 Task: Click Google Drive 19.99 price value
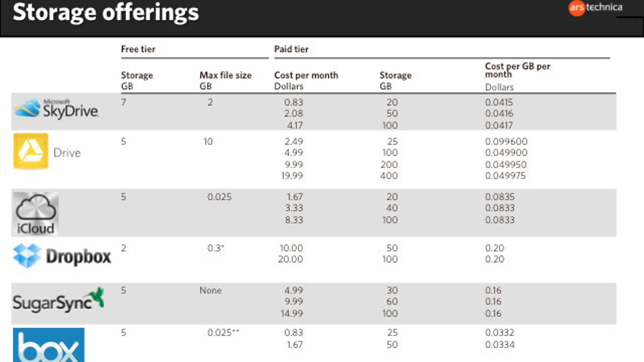[x=292, y=176]
